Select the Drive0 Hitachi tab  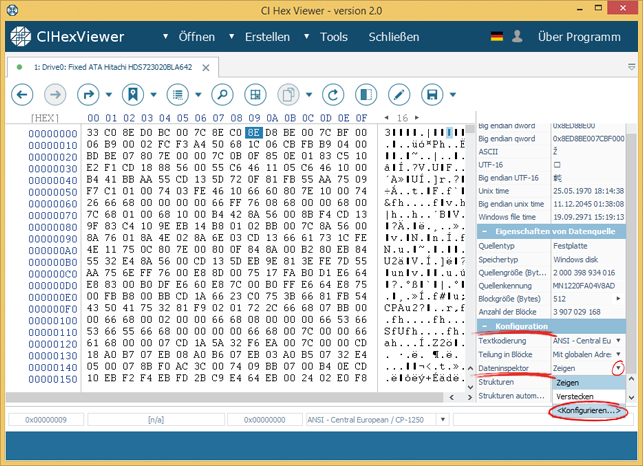[x=113, y=67]
